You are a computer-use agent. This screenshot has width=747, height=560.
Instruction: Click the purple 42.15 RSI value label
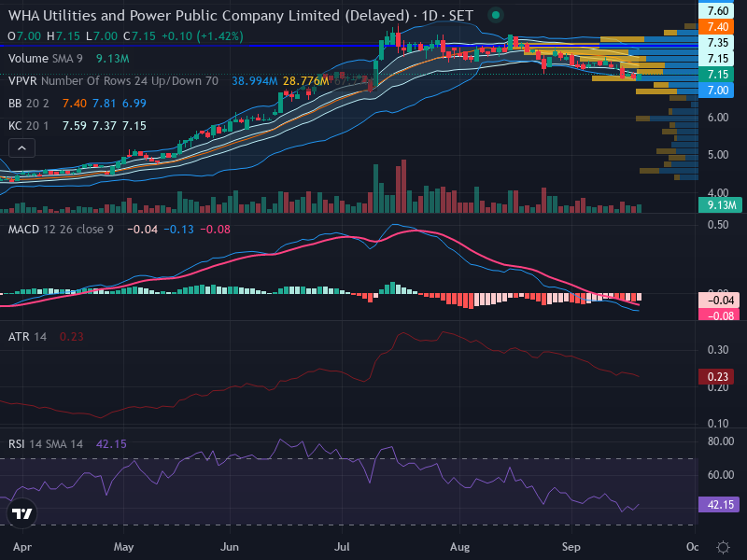(719, 504)
